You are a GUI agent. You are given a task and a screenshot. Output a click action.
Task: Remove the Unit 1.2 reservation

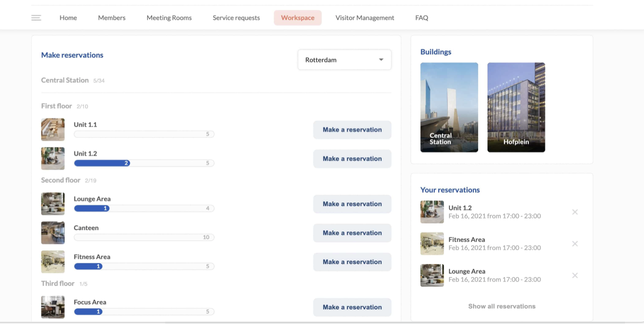click(575, 212)
